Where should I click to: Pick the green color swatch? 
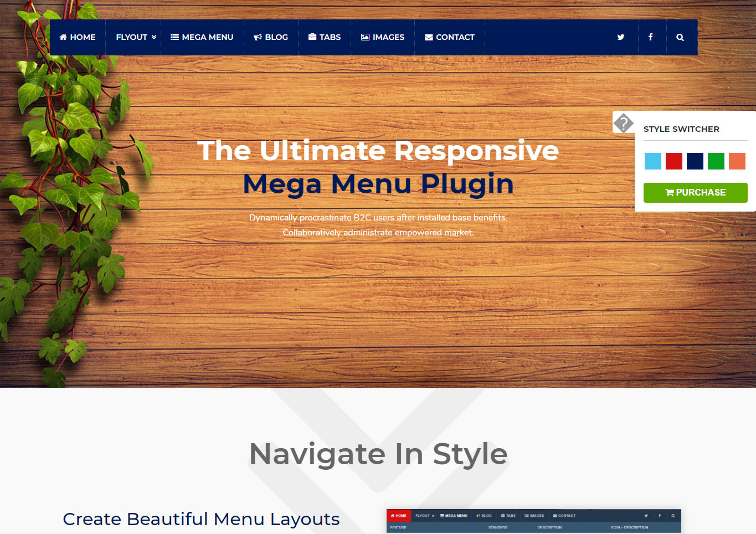(716, 161)
